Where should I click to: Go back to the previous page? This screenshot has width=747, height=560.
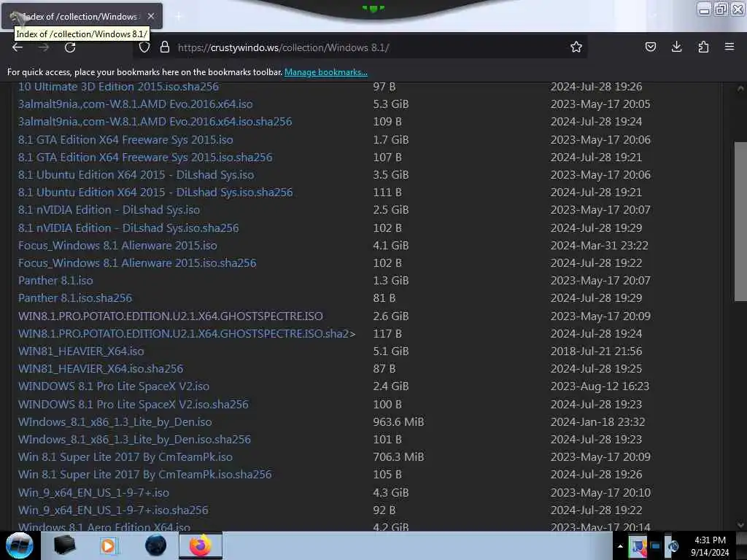click(x=18, y=47)
